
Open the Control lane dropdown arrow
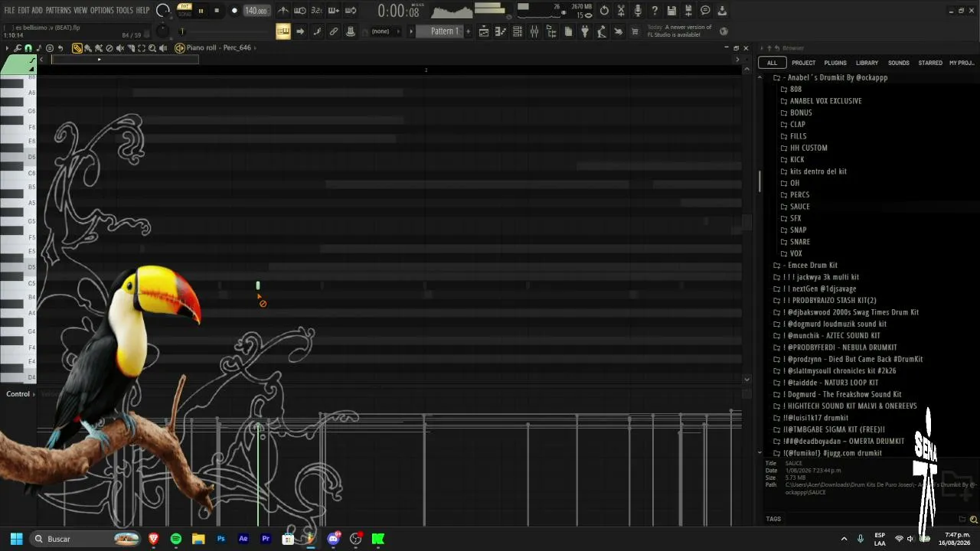[35, 394]
